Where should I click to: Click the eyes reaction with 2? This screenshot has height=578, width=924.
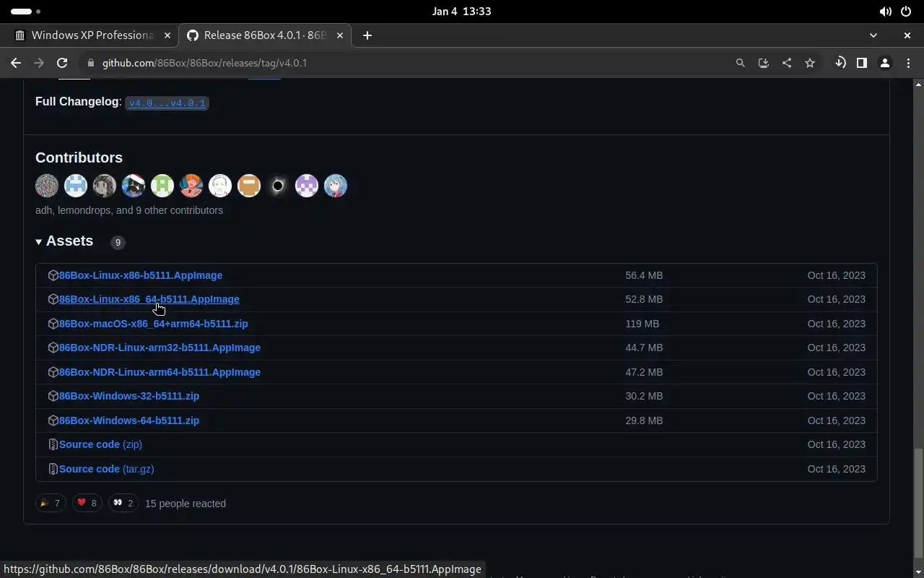coord(123,503)
